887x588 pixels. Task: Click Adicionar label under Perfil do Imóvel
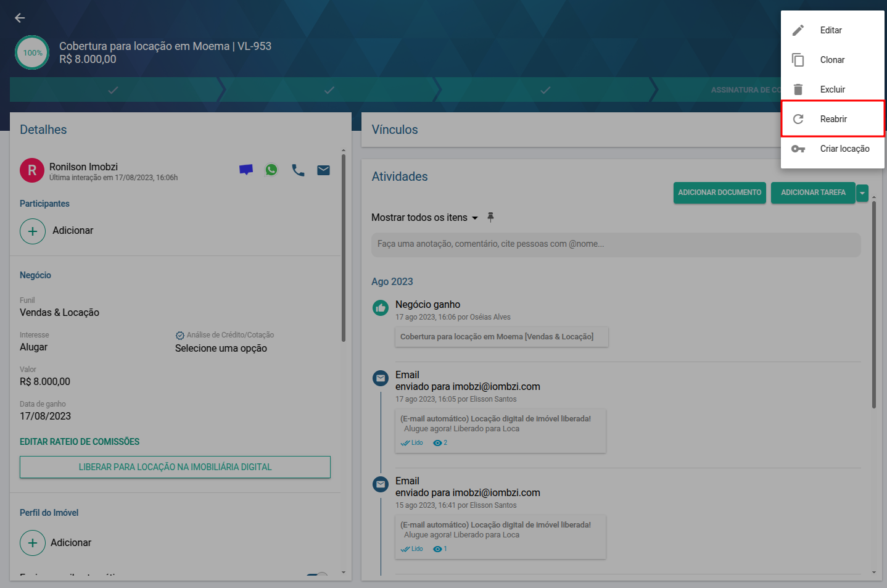[x=71, y=542]
